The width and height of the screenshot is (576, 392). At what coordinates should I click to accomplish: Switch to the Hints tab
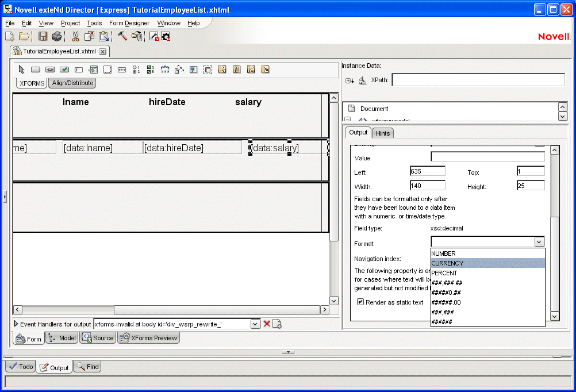(x=383, y=133)
